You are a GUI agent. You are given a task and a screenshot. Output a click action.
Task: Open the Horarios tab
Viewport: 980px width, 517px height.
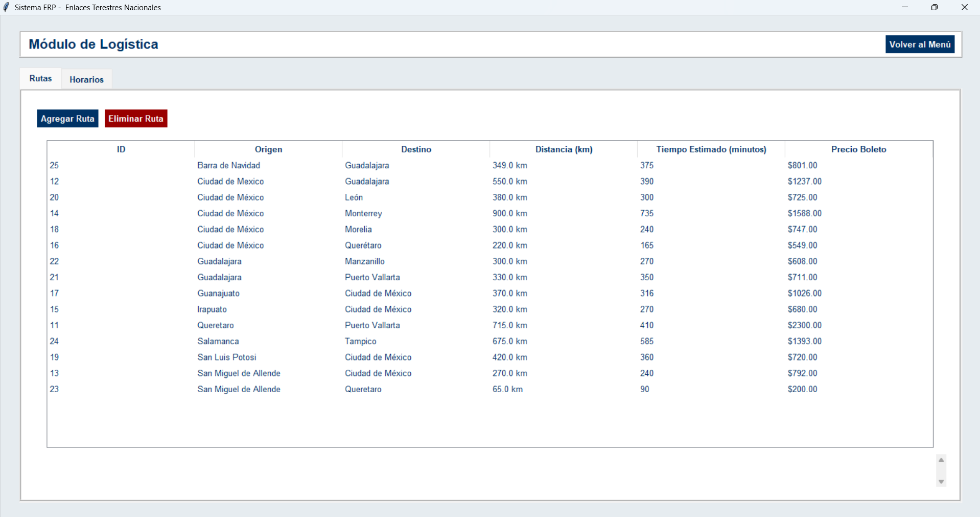[87, 79]
